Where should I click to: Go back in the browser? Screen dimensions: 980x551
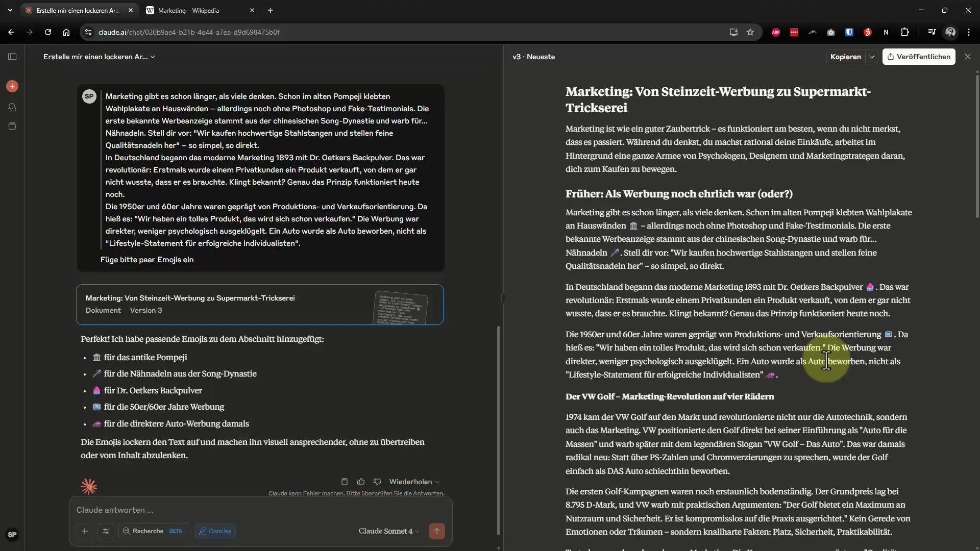coord(11,32)
